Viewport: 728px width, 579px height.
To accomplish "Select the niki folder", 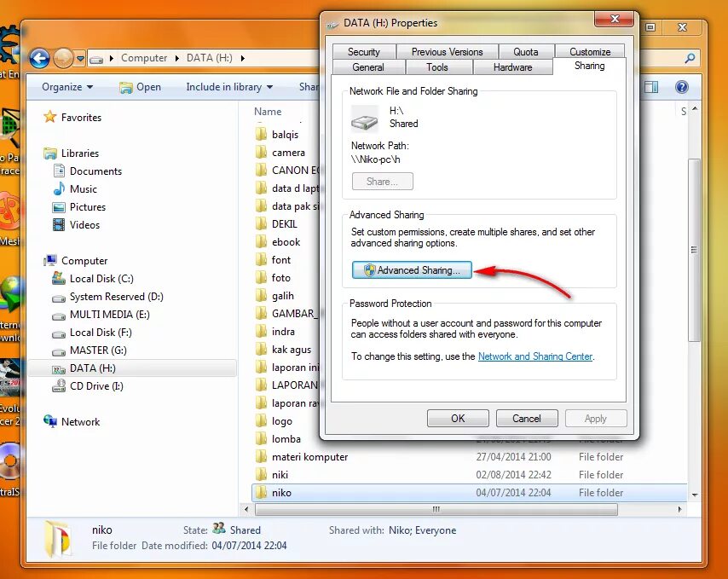I will [272, 474].
